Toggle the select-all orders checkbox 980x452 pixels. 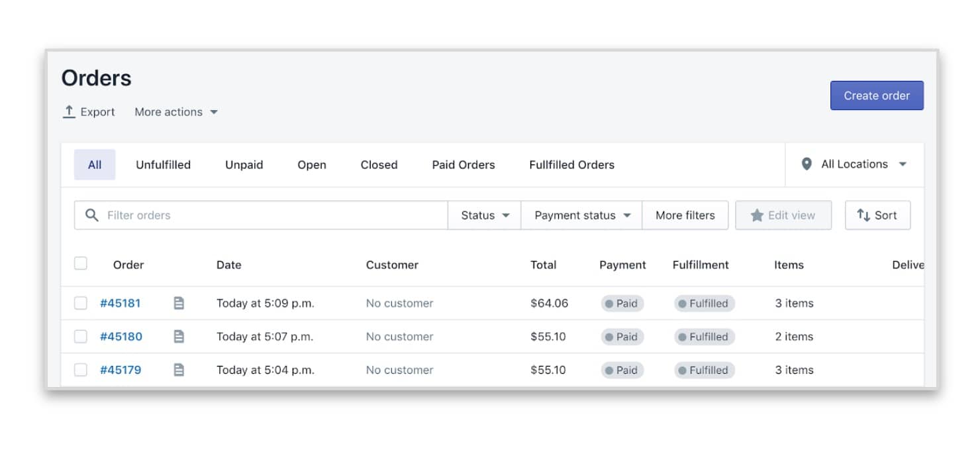coord(80,262)
